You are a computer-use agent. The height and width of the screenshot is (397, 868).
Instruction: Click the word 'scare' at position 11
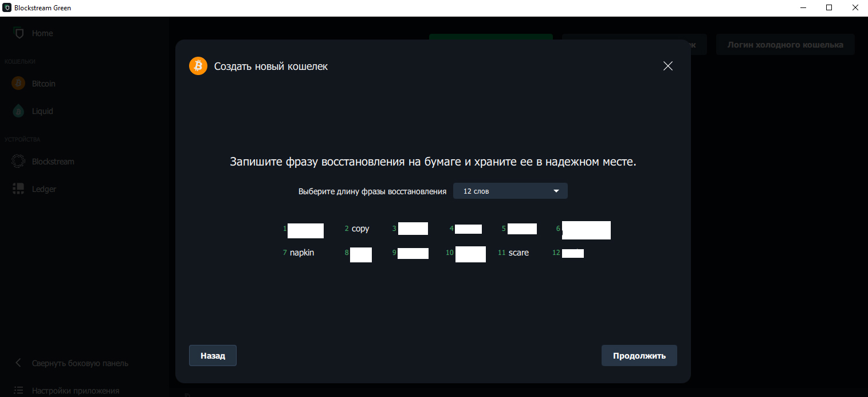pos(519,252)
